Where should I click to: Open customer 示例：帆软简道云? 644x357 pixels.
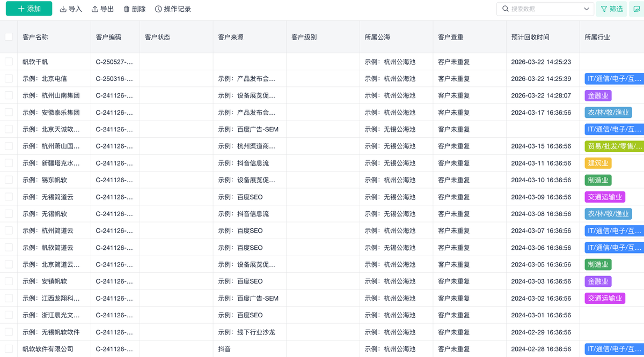48,248
